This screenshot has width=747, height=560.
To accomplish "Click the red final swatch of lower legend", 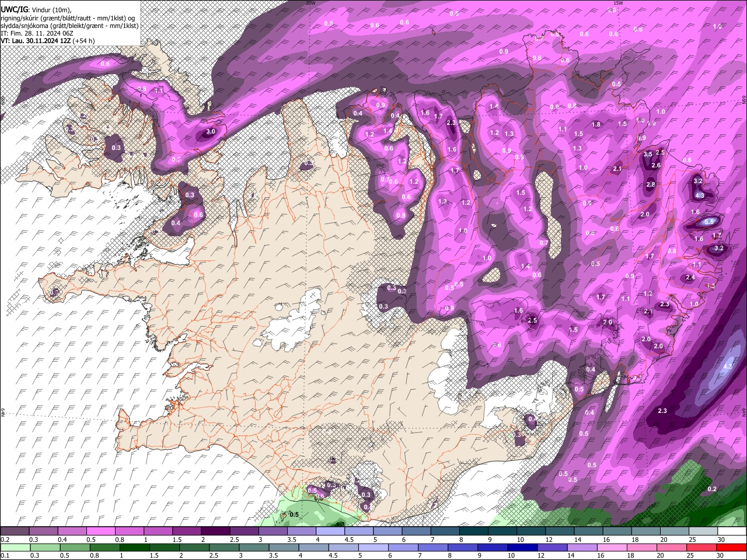I will click(x=732, y=548).
